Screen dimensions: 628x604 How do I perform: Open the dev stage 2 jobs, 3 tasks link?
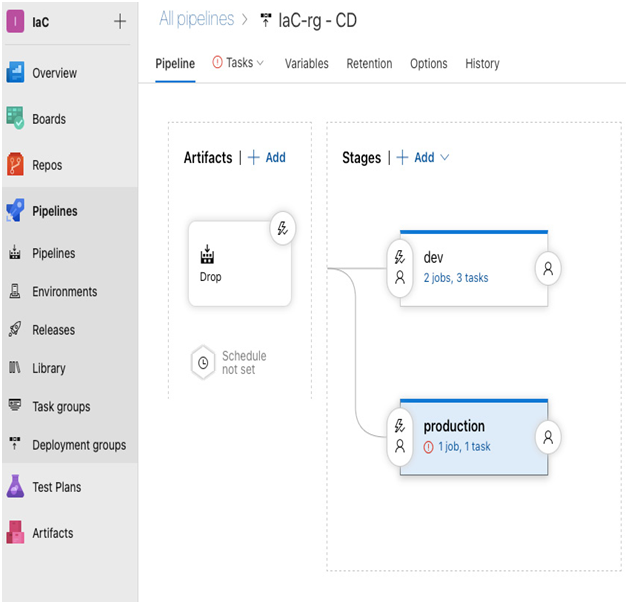tap(456, 278)
